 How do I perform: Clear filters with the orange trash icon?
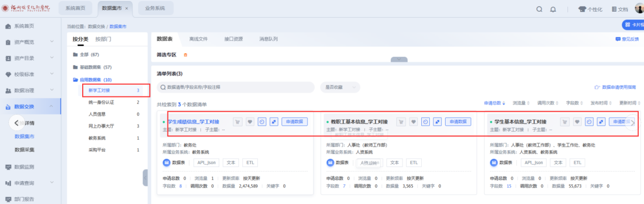point(185,55)
